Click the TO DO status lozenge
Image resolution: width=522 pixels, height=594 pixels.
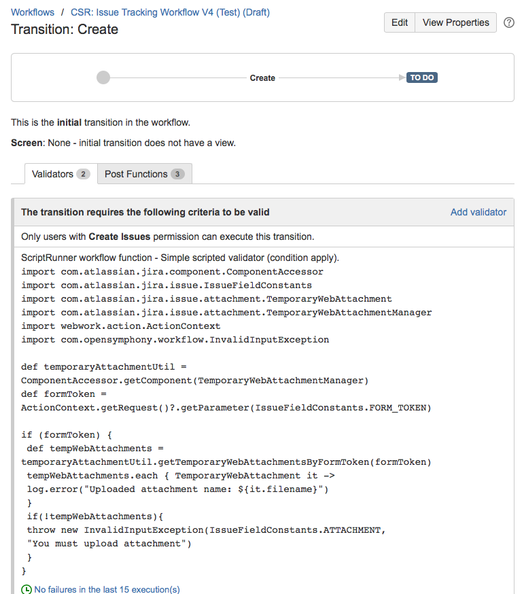pos(422,78)
